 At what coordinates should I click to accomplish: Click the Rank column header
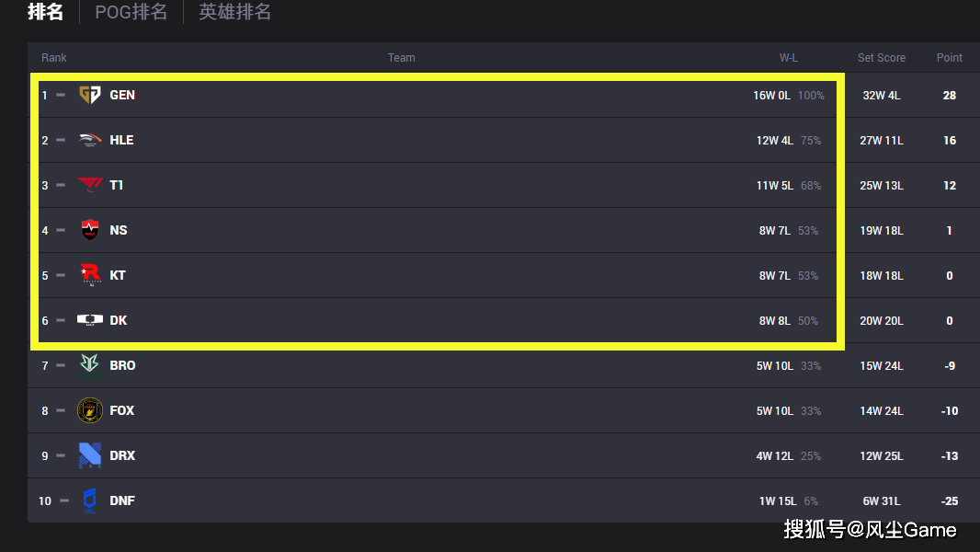click(53, 58)
